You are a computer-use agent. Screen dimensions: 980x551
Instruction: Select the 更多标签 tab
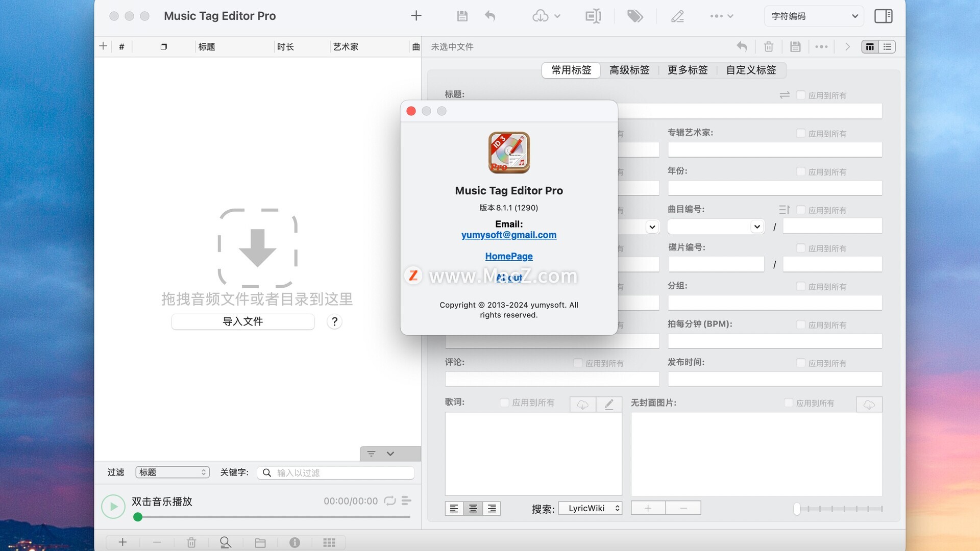point(688,70)
